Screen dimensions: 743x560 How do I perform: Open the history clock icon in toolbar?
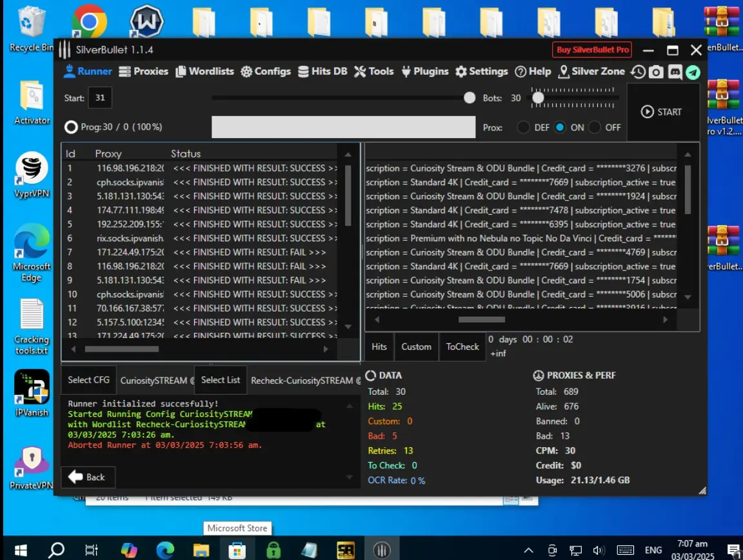[638, 72]
